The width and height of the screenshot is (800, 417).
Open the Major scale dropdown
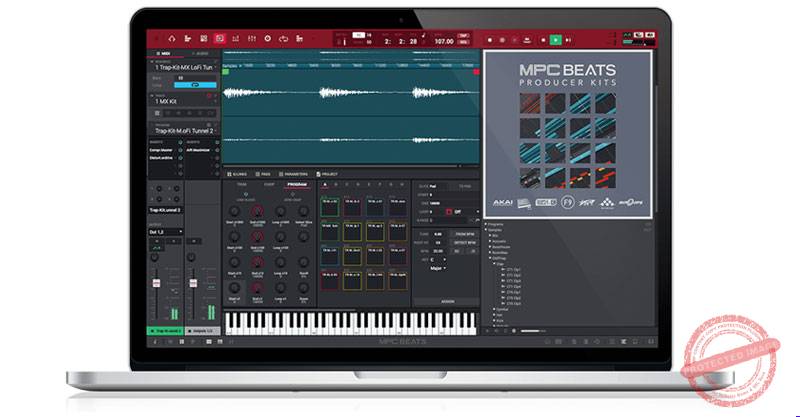tap(438, 268)
